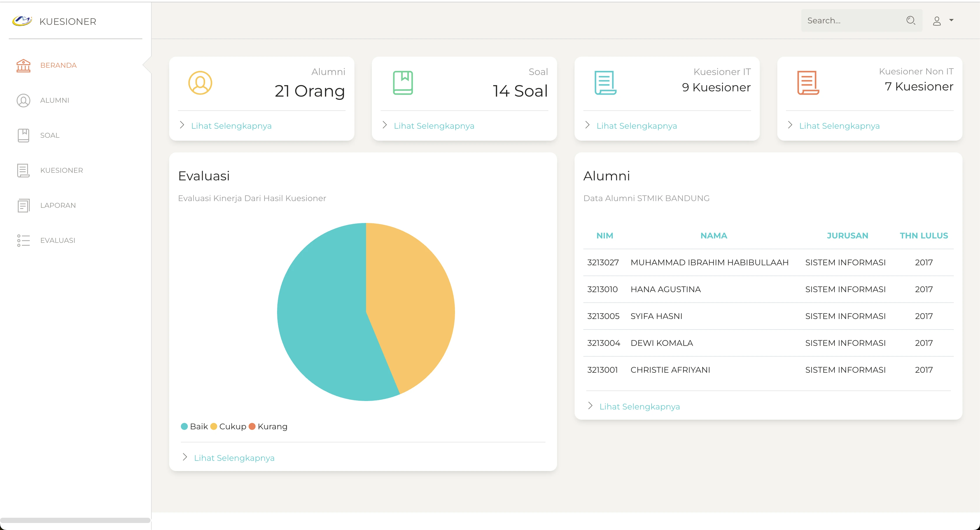Open Lihat Selengkapnya in Alumni count card

pyautogui.click(x=231, y=126)
